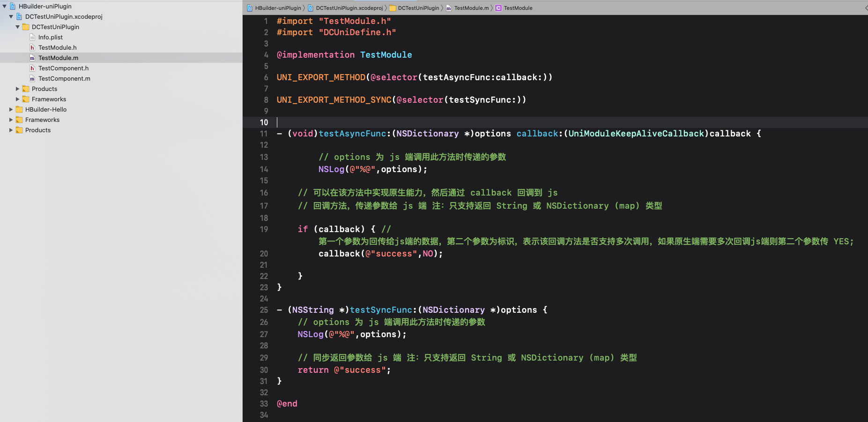Click line number 1 in the gutter

click(266, 21)
